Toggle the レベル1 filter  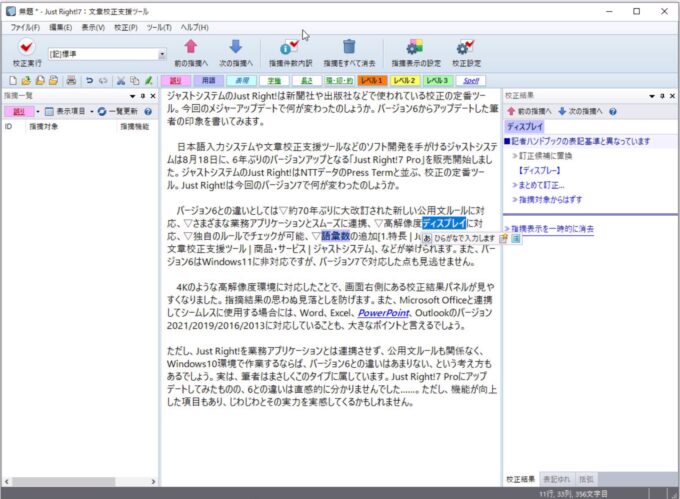click(x=372, y=81)
